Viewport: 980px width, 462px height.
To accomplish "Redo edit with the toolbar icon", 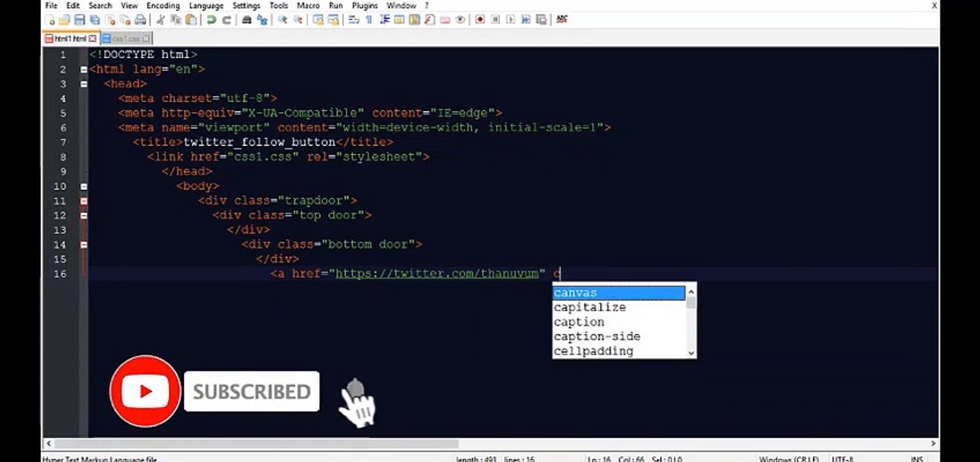I will [227, 20].
